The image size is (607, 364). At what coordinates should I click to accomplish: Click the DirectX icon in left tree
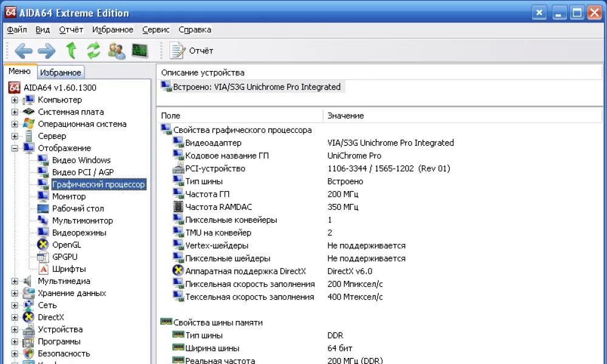coord(29,317)
